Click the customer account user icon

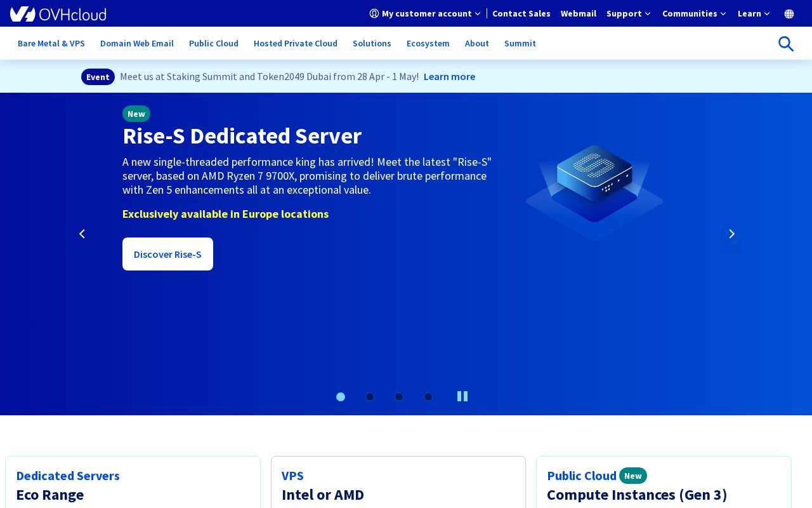click(x=374, y=13)
